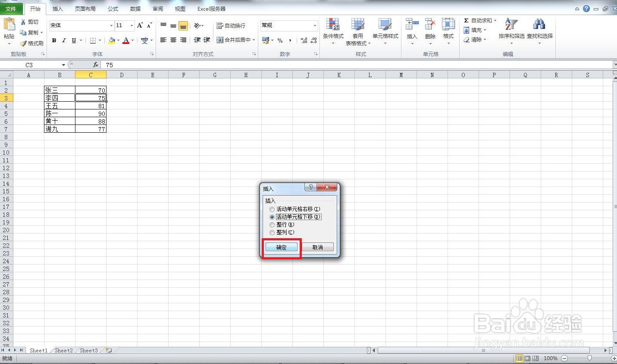Image resolution: width=617 pixels, height=364 pixels.
Task: Click the Cut scissors icon
Action: (x=23, y=22)
